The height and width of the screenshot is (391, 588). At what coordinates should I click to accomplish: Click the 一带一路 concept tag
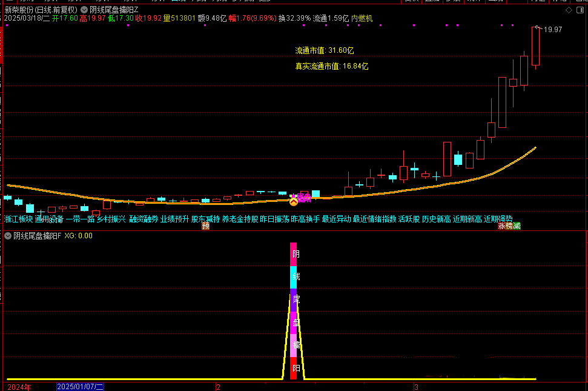coord(80,219)
